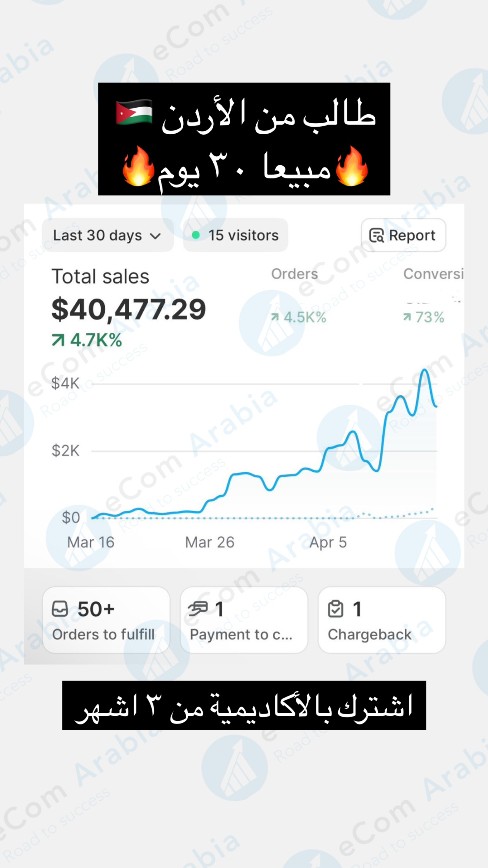The height and width of the screenshot is (868, 488).
Task: Open the Report button
Action: tap(403, 235)
